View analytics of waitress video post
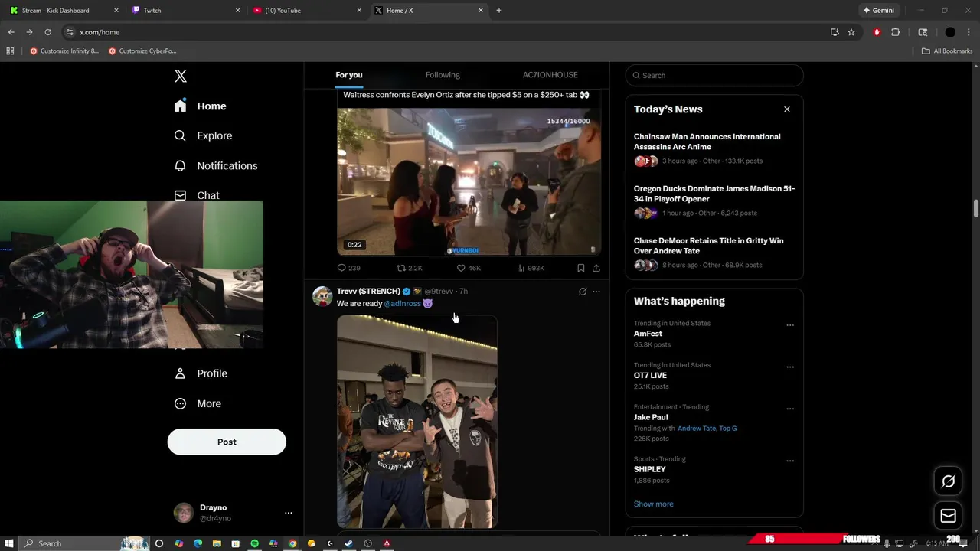This screenshot has width=980, height=551. click(531, 268)
